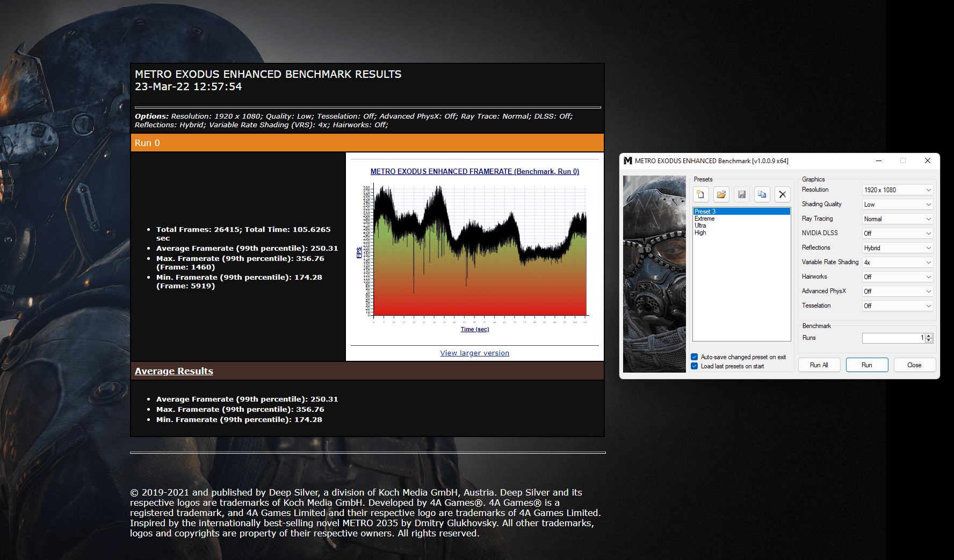This screenshot has width=954, height=560.
Task: Open the Hairworks dropdown
Action: point(898,277)
